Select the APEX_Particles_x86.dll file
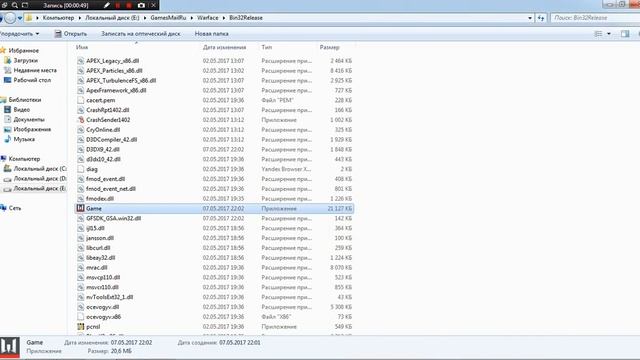640x360 pixels. (x=114, y=71)
